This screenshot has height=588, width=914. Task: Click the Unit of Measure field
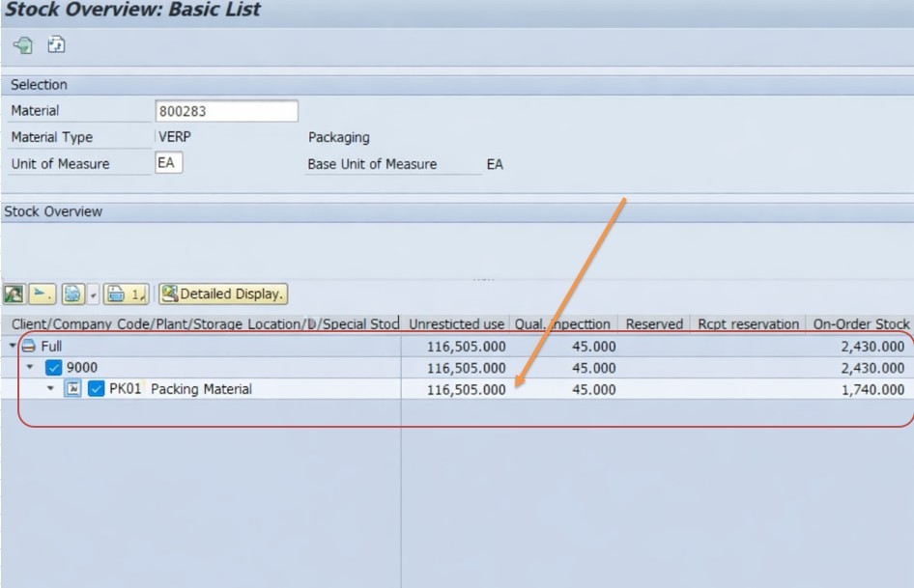click(168, 163)
